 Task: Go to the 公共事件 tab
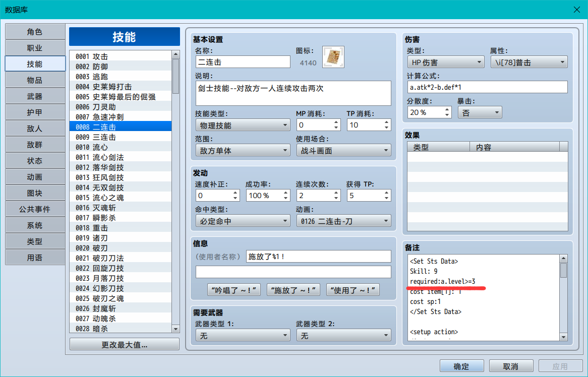35,209
